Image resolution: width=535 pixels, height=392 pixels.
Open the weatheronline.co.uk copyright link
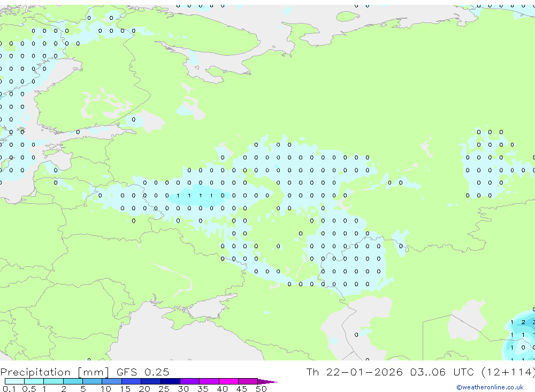[x=490, y=387]
